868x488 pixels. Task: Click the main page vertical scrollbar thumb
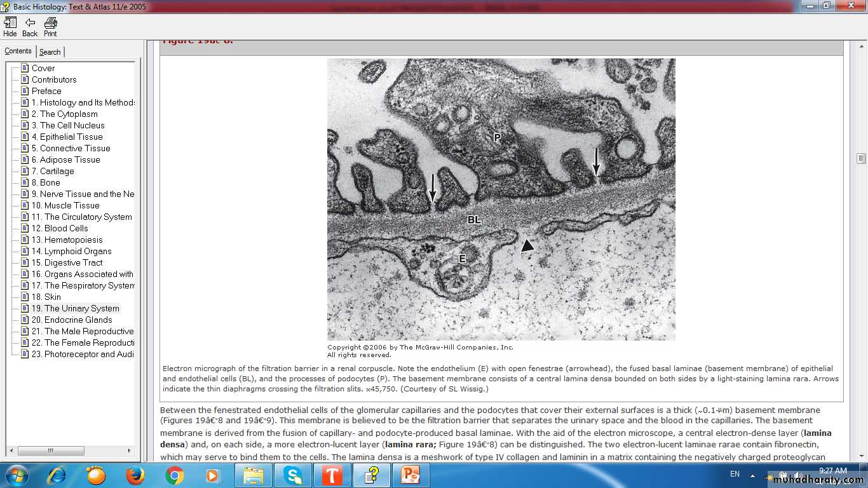(861, 158)
